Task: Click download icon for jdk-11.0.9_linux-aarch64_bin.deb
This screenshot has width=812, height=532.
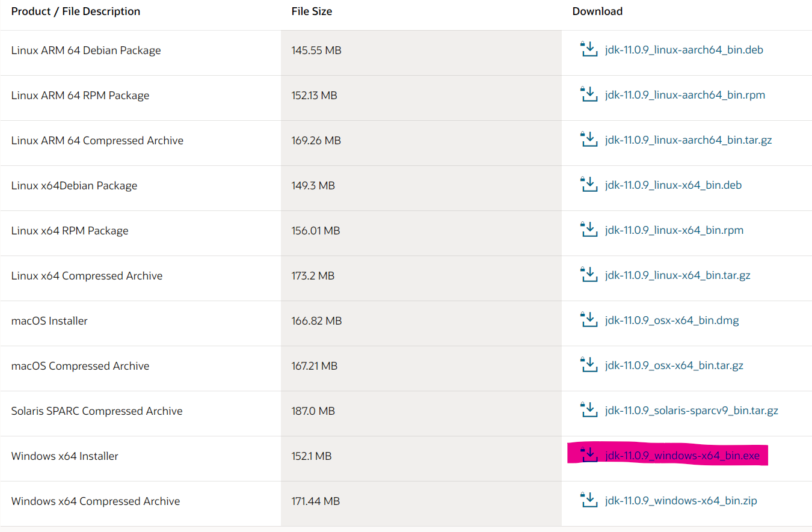Action: pyautogui.click(x=588, y=49)
